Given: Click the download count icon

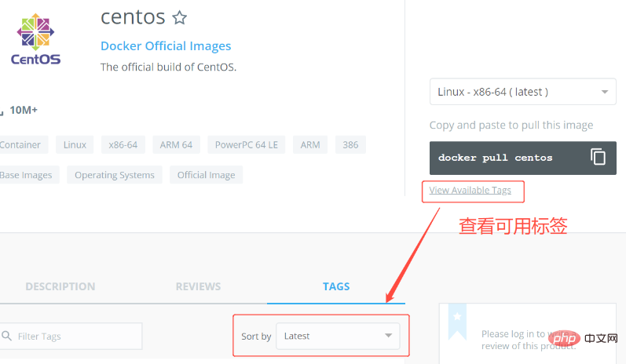Looking at the screenshot, I should point(2,111).
